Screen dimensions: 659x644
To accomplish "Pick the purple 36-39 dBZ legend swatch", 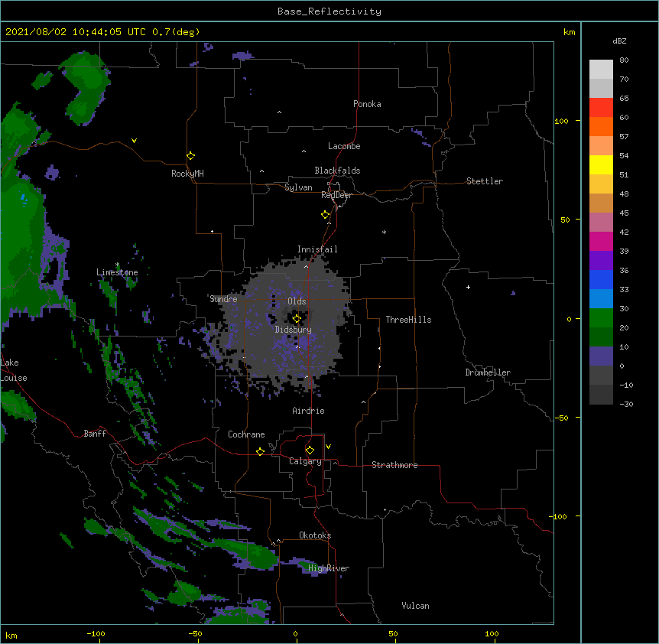I will [x=601, y=261].
